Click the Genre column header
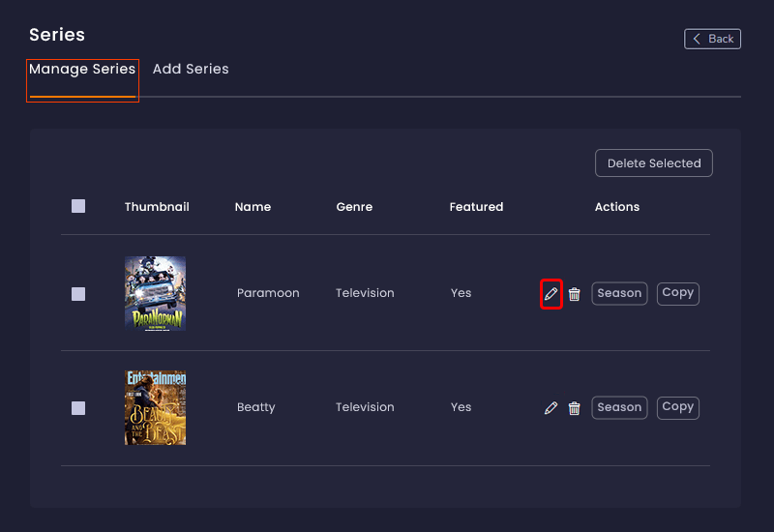This screenshot has height=532, width=774. [354, 207]
